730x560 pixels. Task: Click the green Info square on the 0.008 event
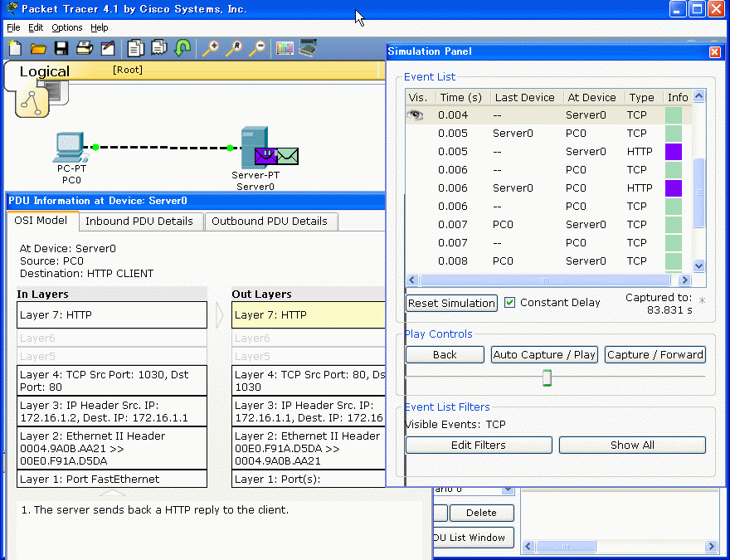point(674,261)
